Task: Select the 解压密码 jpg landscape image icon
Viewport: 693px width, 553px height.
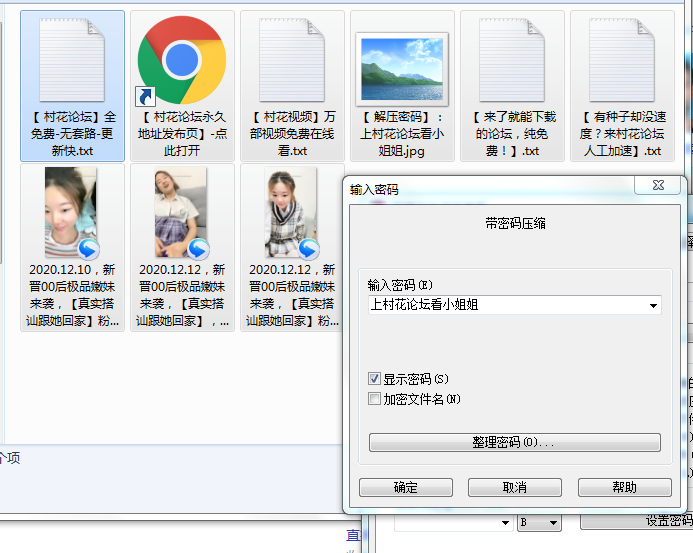Action: (x=401, y=67)
